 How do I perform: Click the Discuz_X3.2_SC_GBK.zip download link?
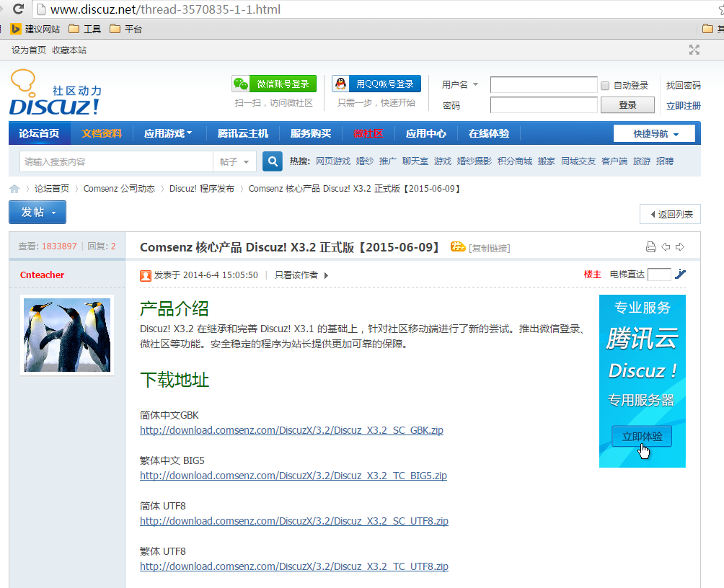tap(291, 430)
